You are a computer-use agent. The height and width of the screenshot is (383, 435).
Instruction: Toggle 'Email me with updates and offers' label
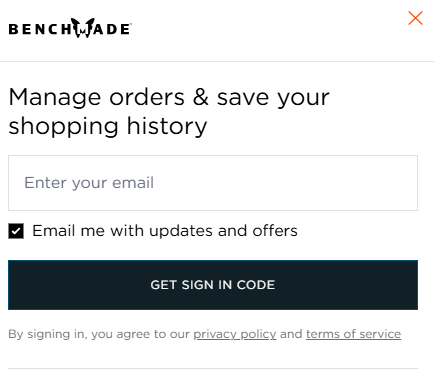tap(165, 231)
